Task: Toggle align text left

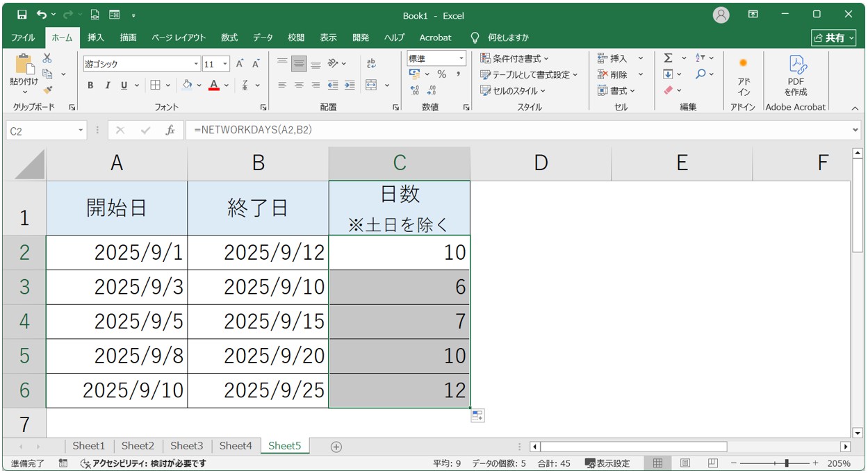Action: point(282,85)
